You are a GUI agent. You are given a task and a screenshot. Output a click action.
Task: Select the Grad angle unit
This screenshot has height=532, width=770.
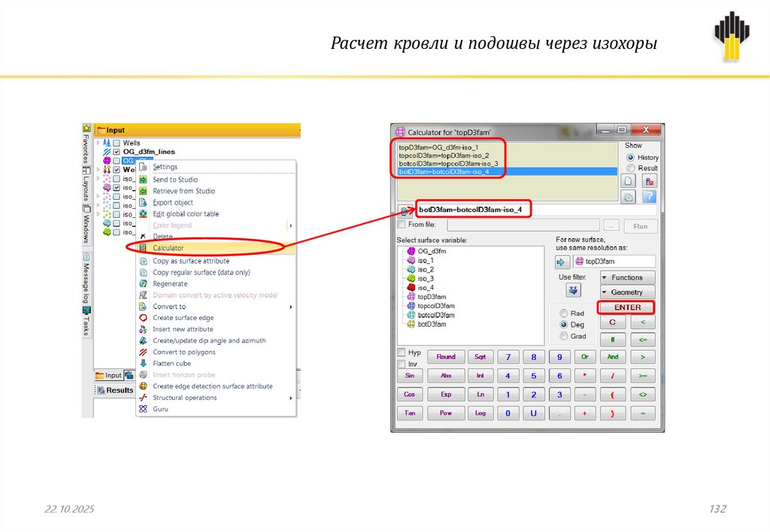(x=564, y=336)
